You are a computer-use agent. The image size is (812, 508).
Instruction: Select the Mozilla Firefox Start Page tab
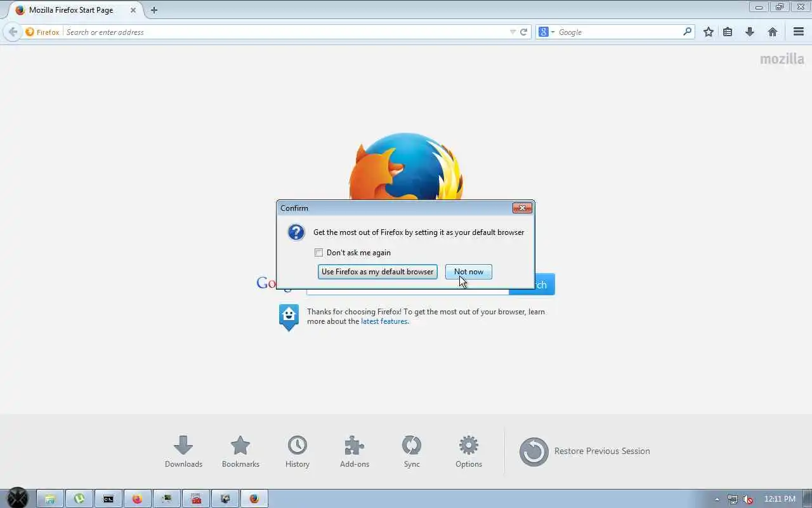tap(75, 10)
